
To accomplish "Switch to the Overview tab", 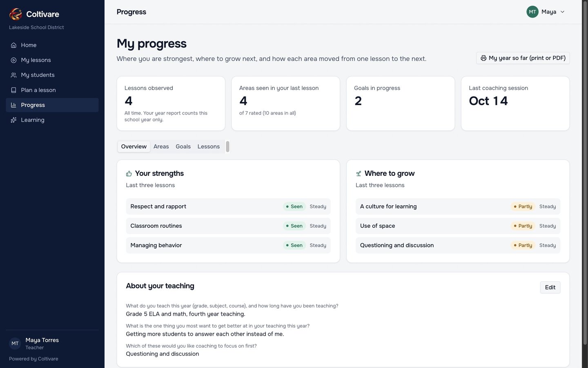I will 134,146.
